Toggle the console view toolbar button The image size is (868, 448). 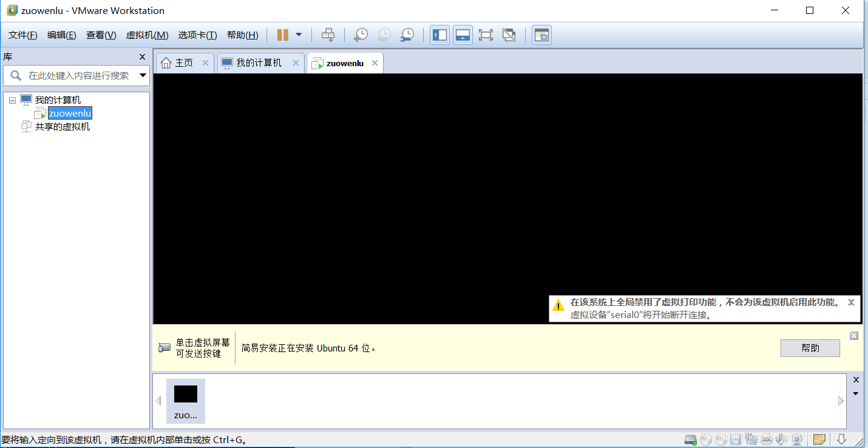click(541, 35)
